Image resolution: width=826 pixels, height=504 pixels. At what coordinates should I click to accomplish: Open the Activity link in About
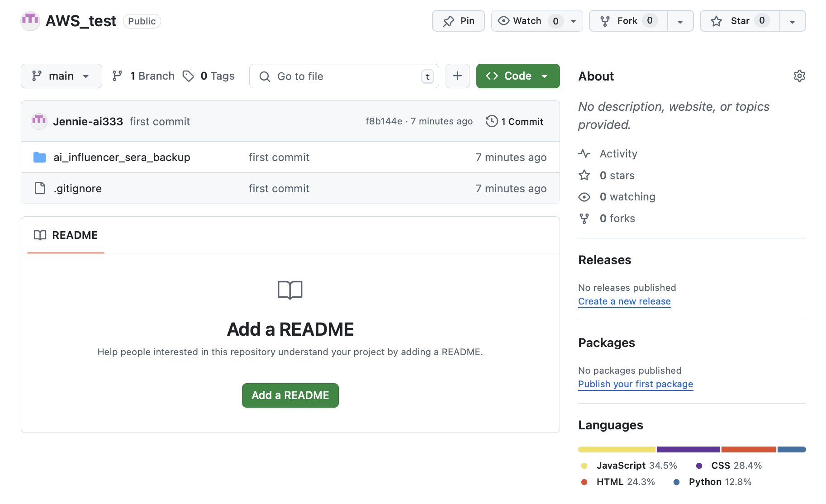[x=608, y=154]
